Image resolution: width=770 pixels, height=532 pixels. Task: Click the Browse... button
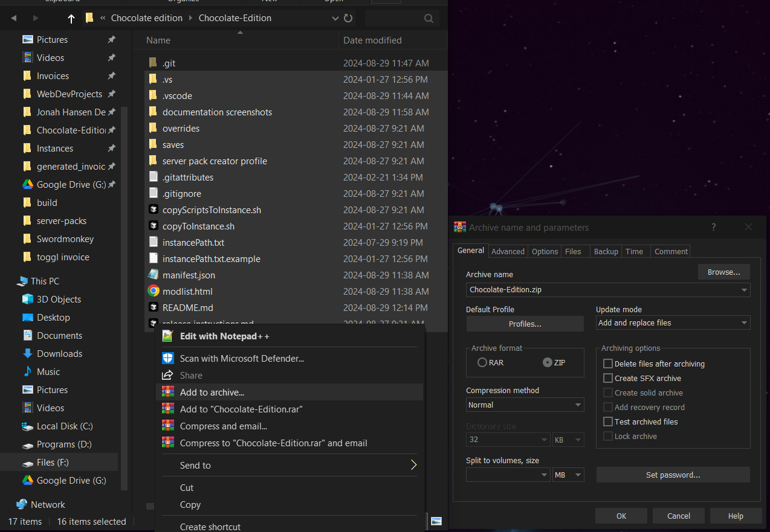coord(723,272)
